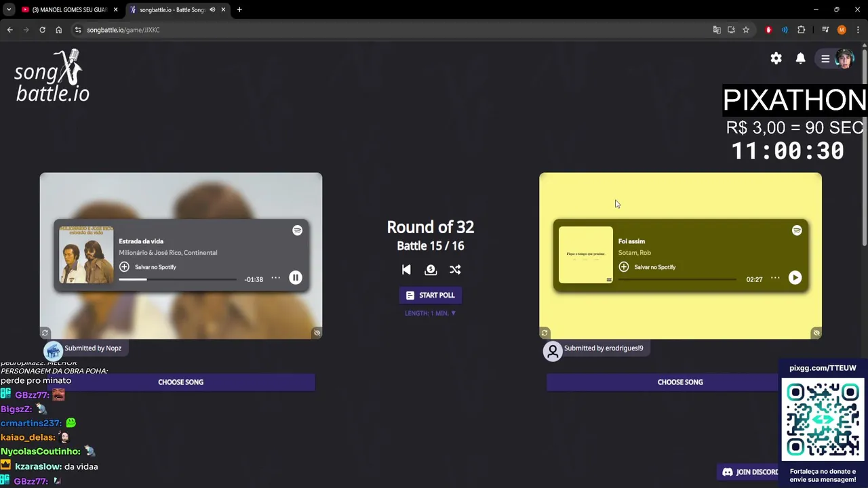Image resolution: width=868 pixels, height=488 pixels.
Task: Open Sotam, Rob artist link
Action: (635, 253)
